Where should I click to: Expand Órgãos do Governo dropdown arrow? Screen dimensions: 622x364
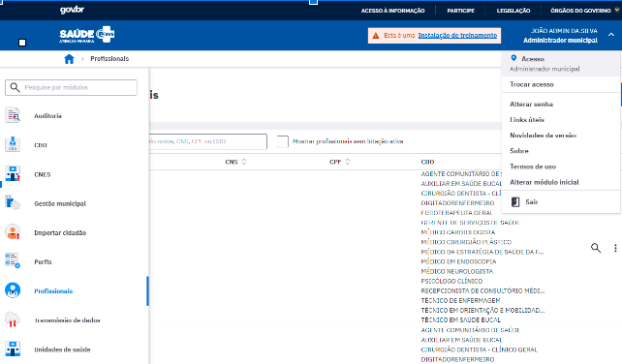tap(617, 10)
